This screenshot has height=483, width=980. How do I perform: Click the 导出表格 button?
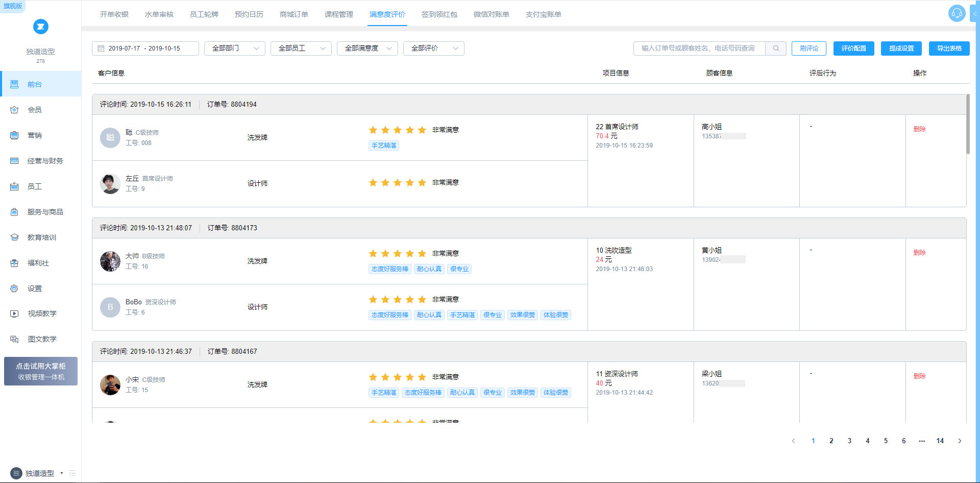949,49
